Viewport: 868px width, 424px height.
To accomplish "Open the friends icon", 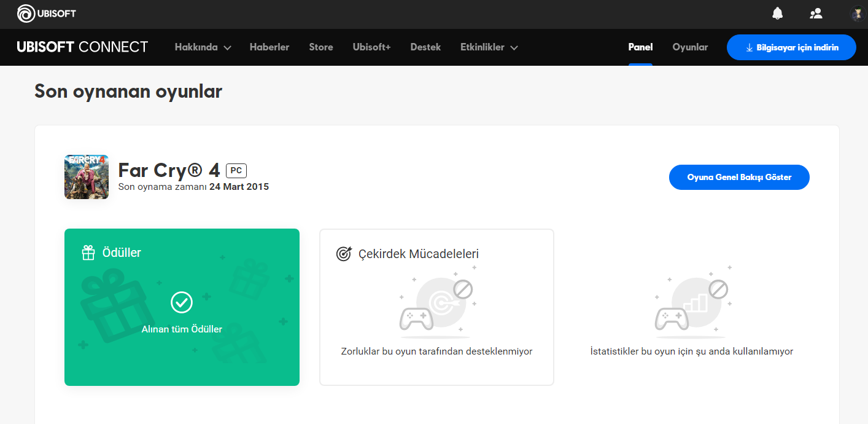I will 816,14.
